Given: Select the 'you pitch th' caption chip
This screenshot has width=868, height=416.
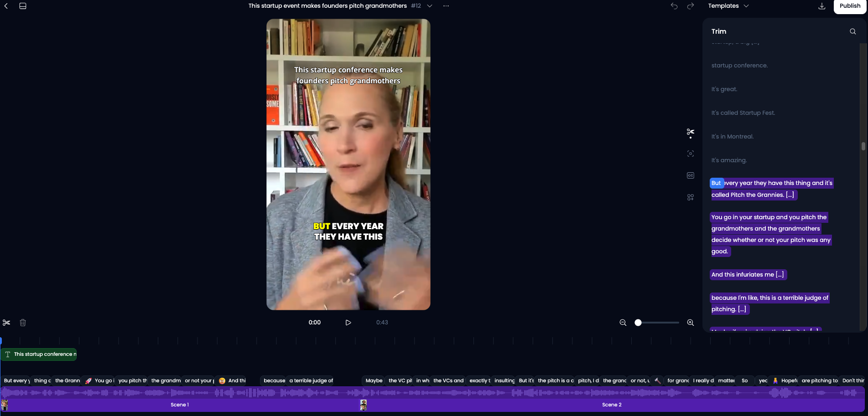Looking at the screenshot, I should [x=132, y=380].
